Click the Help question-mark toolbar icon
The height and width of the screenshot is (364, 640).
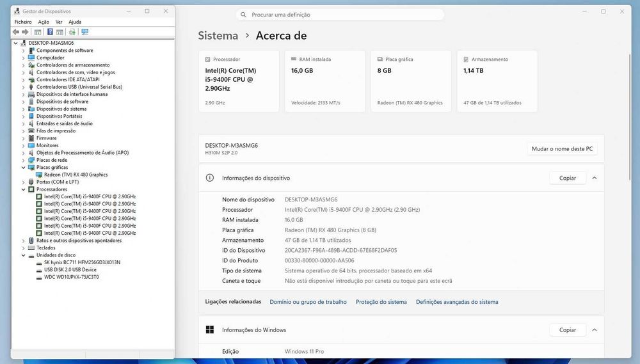(50, 32)
